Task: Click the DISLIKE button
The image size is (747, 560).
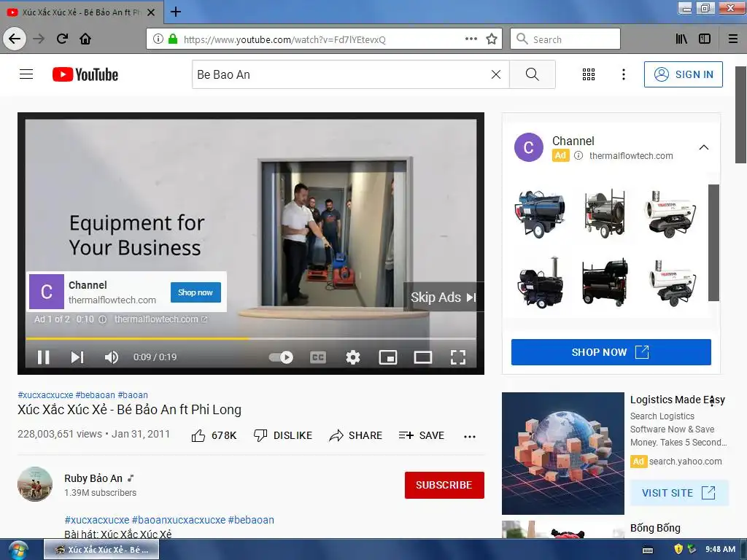Action: click(283, 436)
